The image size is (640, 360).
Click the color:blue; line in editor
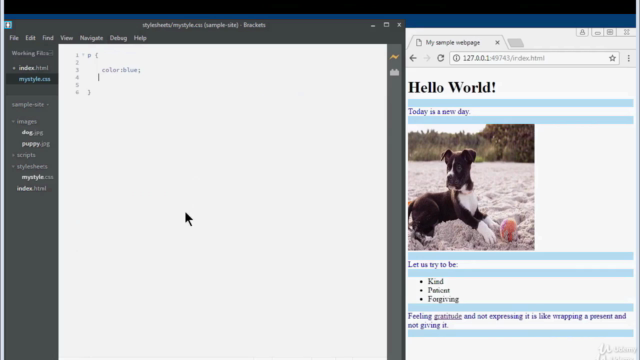tap(121, 70)
